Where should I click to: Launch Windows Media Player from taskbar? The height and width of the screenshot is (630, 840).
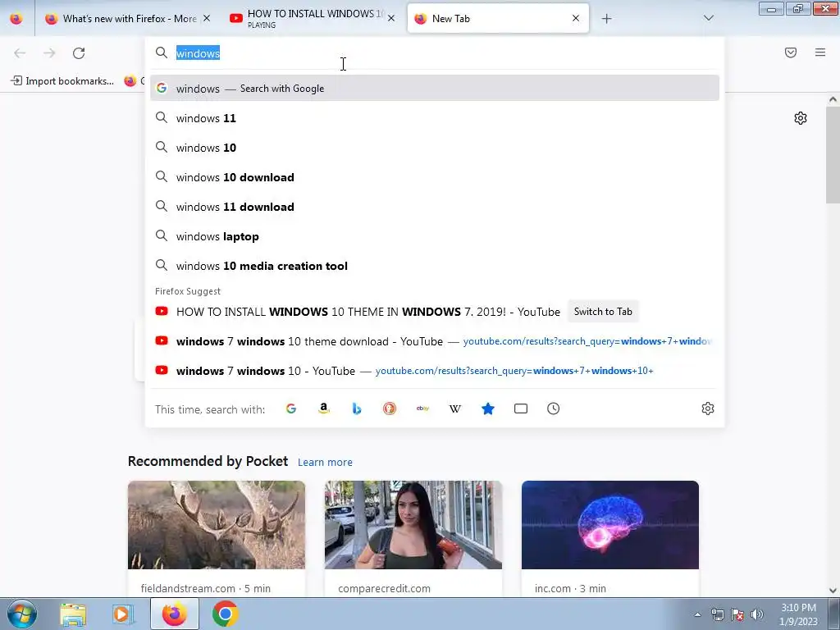123,614
